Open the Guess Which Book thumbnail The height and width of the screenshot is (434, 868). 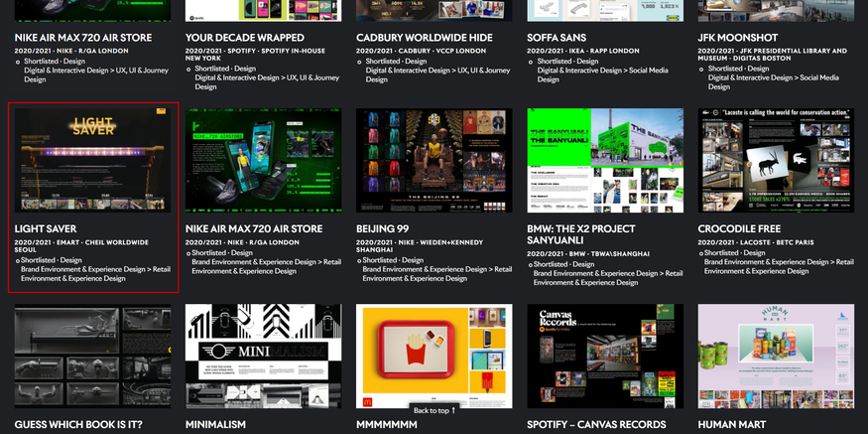[x=92, y=356]
